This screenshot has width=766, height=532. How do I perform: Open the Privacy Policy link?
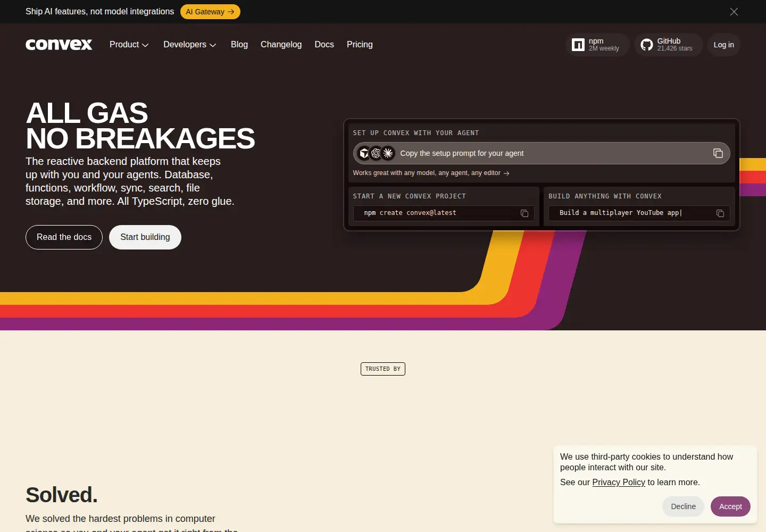(x=619, y=482)
